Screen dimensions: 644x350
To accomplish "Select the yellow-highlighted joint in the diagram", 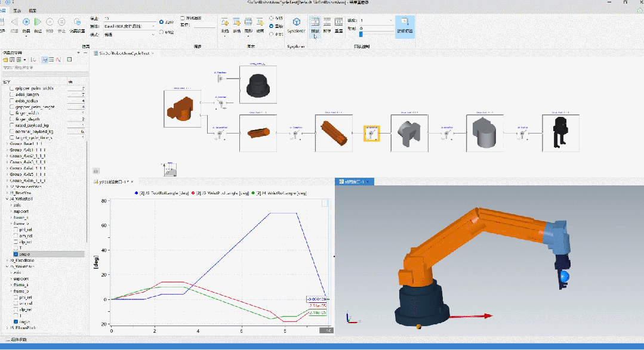I will [x=371, y=134].
